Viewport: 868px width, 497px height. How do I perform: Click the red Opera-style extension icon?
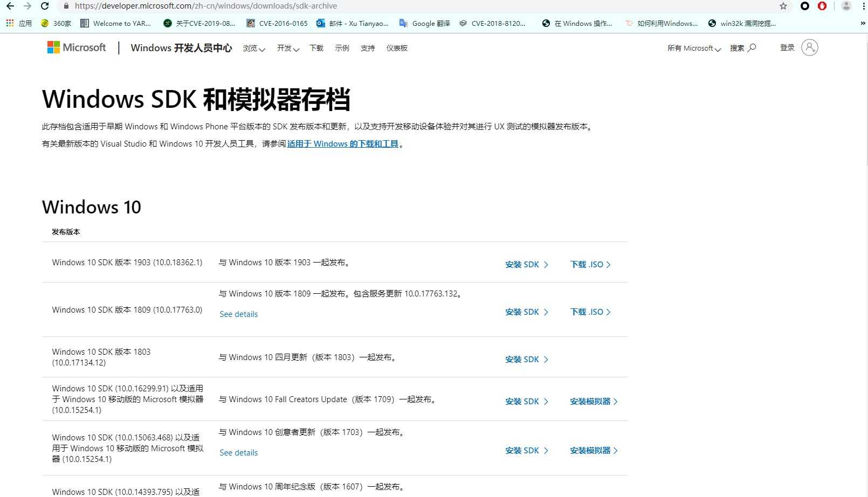pyautogui.click(x=822, y=6)
